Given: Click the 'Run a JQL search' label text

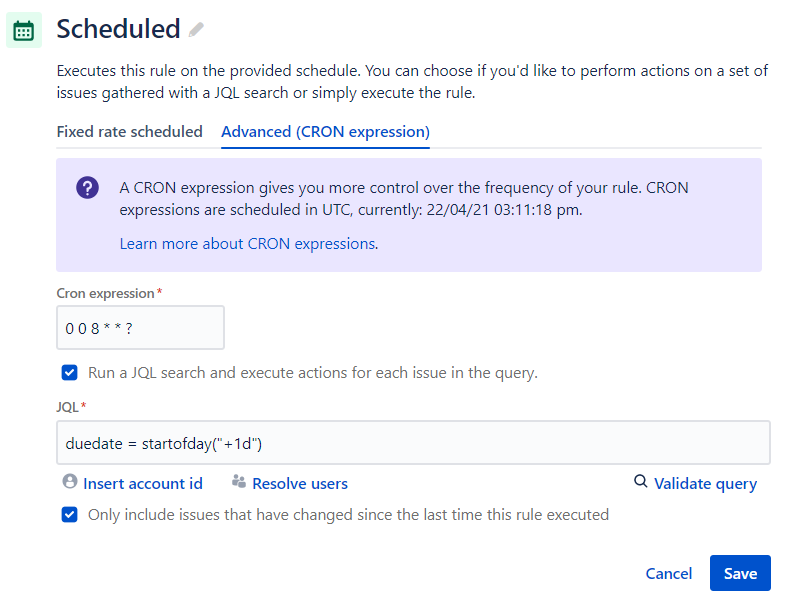Looking at the screenshot, I should tap(313, 373).
